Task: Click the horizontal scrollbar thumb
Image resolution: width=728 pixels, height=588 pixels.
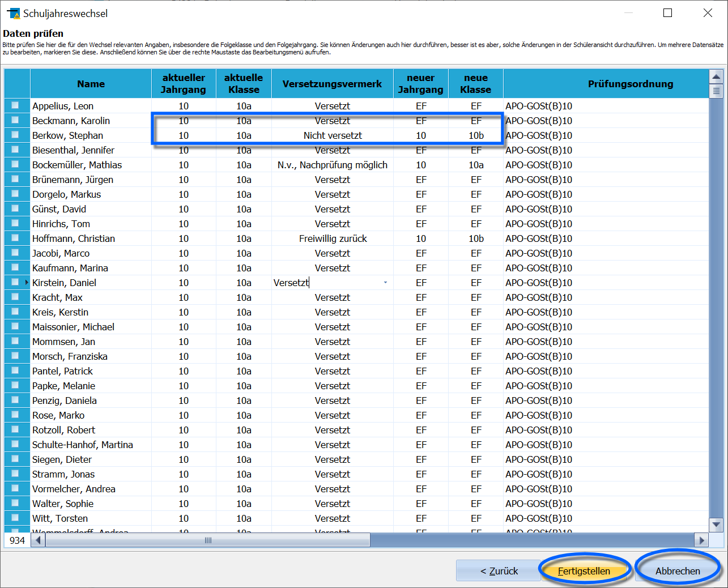Action: pos(208,540)
